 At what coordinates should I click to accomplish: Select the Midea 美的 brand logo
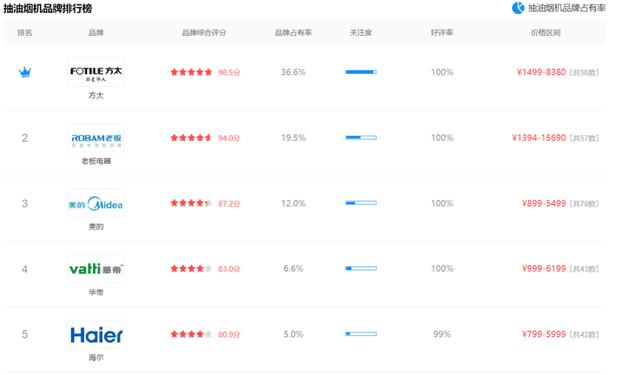[96, 203]
